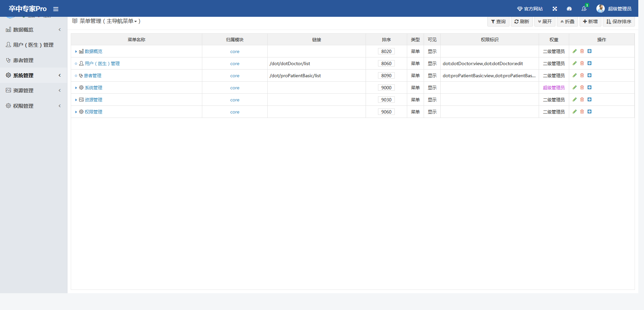Click the user avatar image
The height and width of the screenshot is (310, 644).
tap(600, 9)
